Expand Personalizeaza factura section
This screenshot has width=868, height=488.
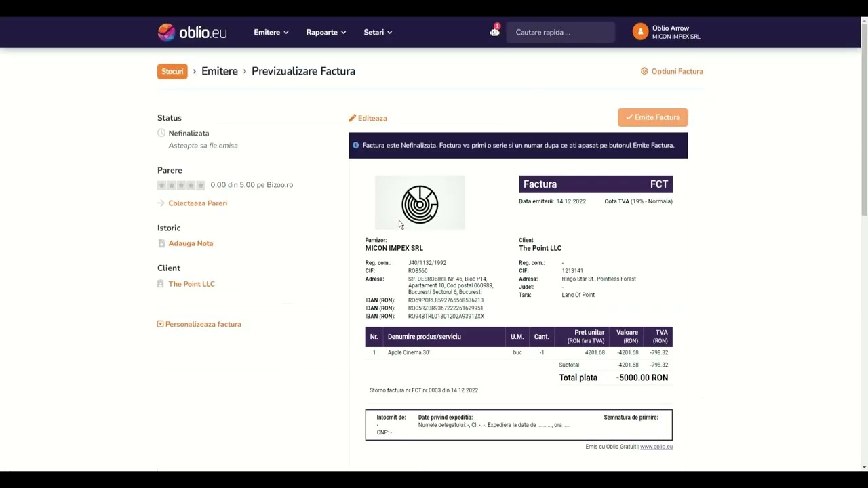tap(199, 324)
